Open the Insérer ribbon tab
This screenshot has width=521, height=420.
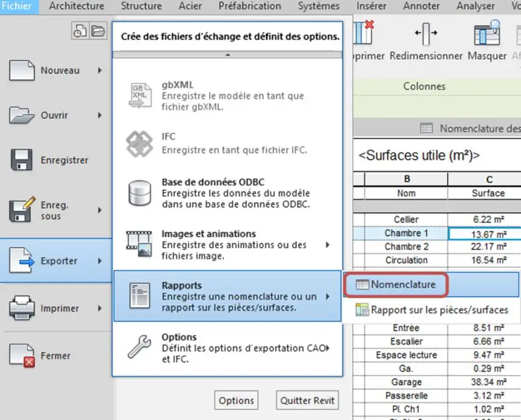tap(372, 6)
